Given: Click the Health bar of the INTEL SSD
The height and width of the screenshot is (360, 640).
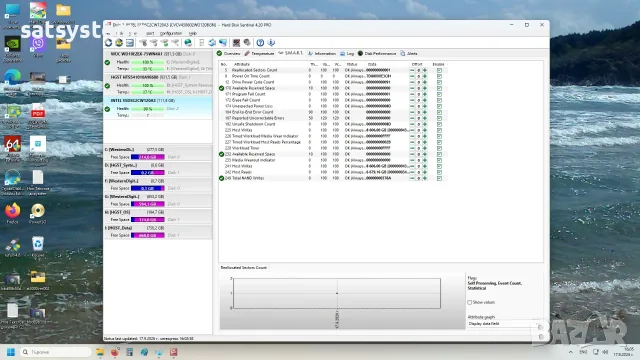Looking at the screenshot, I should coord(147,109).
